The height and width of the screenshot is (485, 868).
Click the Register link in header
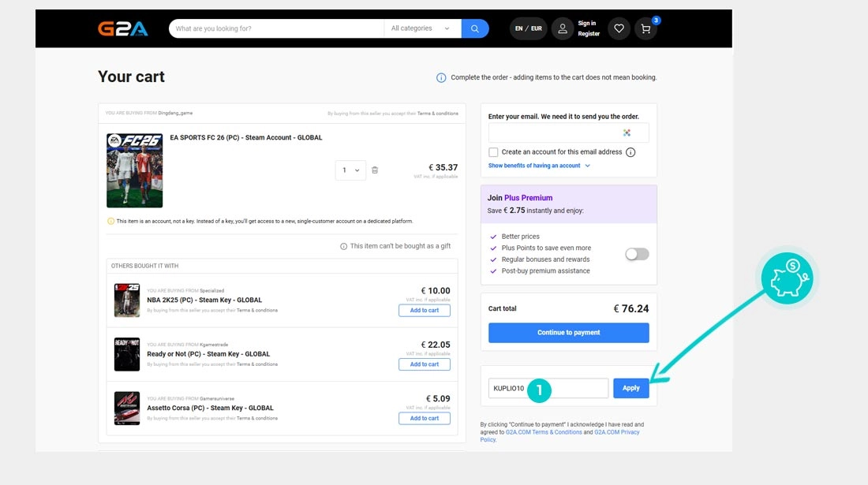pyautogui.click(x=589, y=34)
